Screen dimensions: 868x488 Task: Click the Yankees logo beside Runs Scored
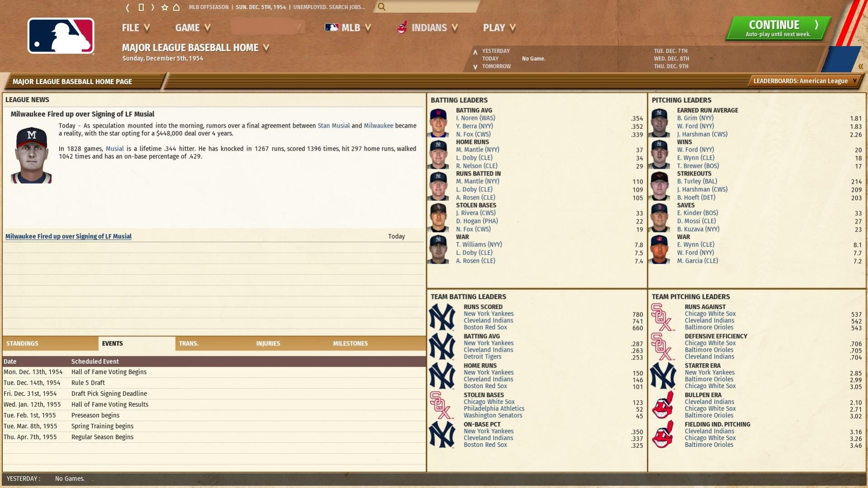(442, 317)
